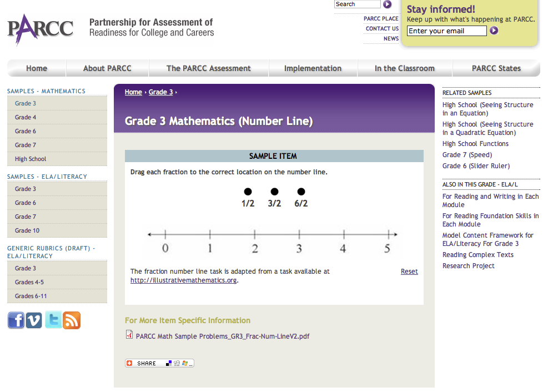The width and height of the screenshot is (548, 392).
Task: Click the 'Stay informed!' heading
Action: pyautogui.click(x=441, y=9)
